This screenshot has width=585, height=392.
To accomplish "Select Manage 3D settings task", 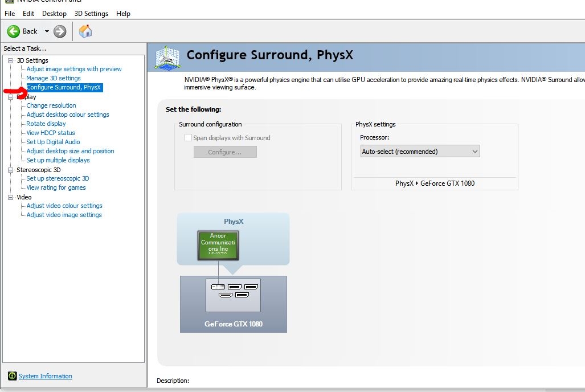I will pyautogui.click(x=53, y=78).
